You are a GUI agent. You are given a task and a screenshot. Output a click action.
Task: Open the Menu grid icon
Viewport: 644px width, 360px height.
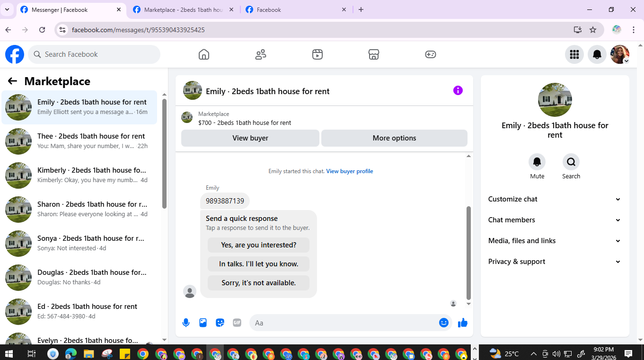point(574,54)
